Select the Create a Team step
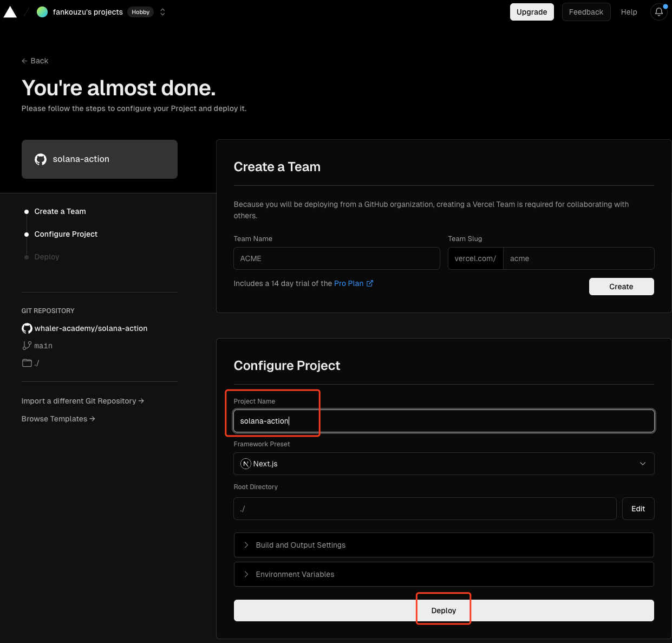 [x=60, y=211]
